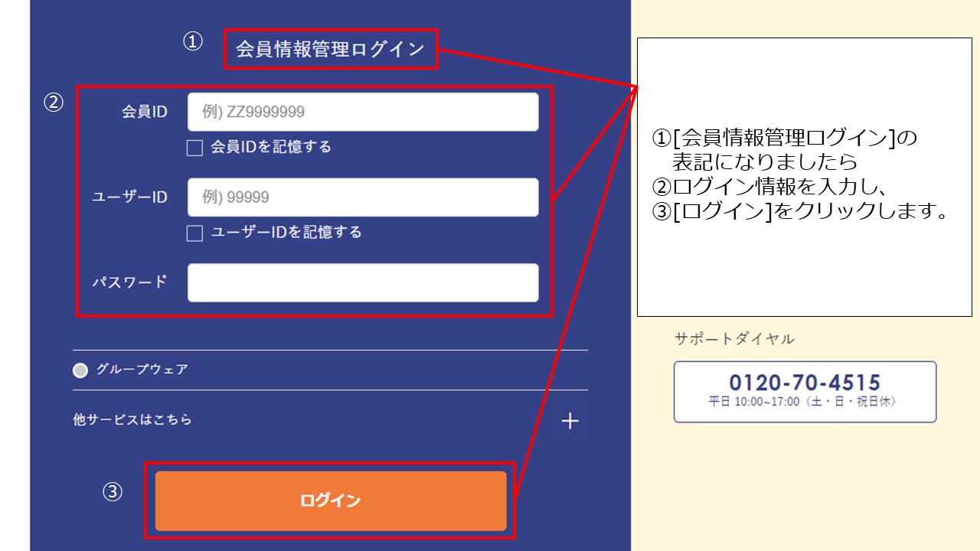Focus the ユーザーID input field

(363, 197)
